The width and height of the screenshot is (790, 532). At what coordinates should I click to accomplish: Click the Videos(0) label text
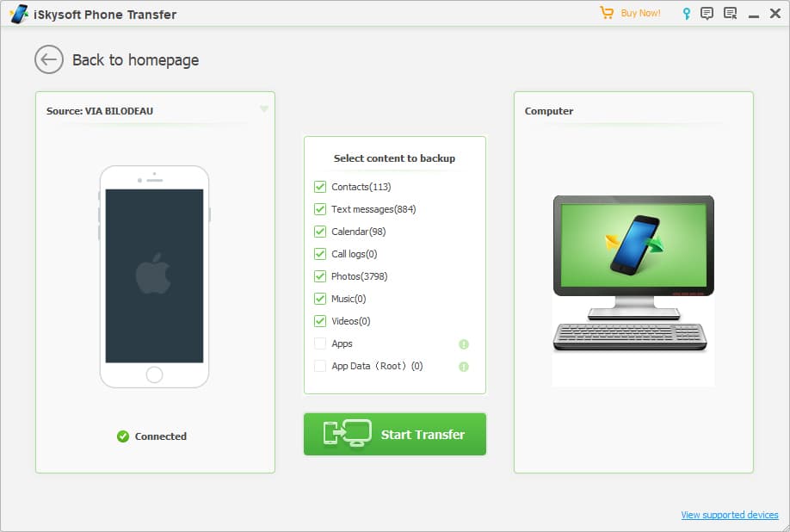coord(350,321)
